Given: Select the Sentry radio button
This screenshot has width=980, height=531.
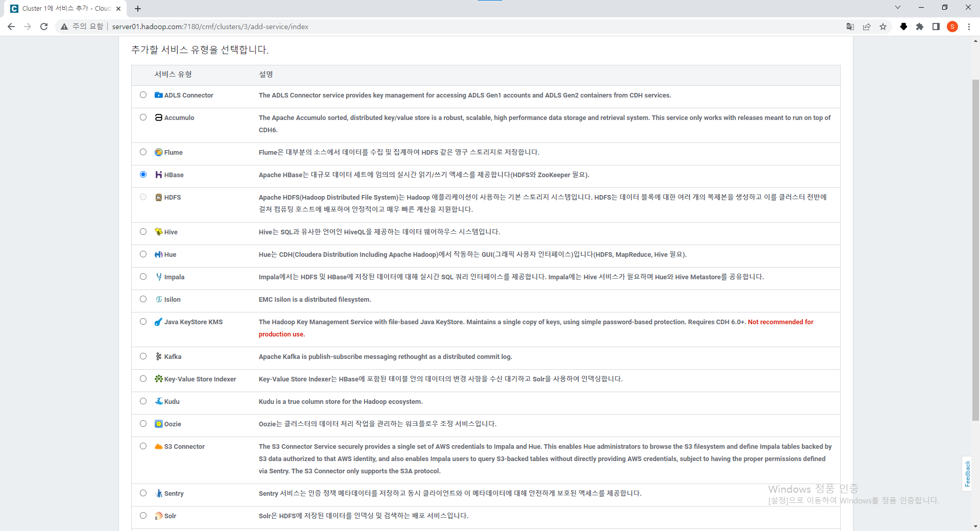Looking at the screenshot, I should pos(143,493).
